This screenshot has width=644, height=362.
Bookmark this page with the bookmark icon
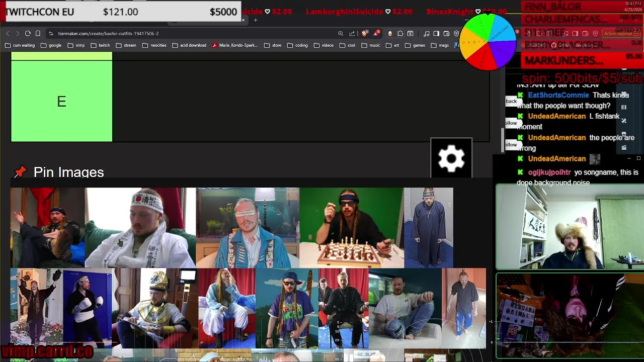click(x=38, y=33)
